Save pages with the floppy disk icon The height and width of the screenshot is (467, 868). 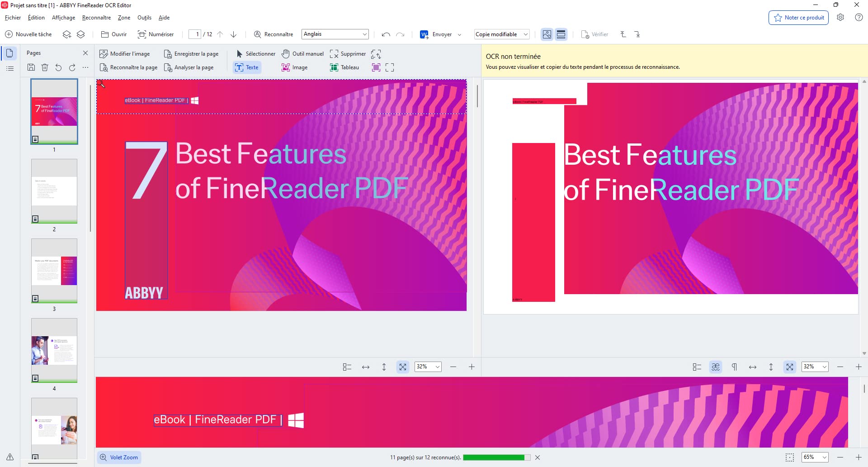[x=31, y=67]
